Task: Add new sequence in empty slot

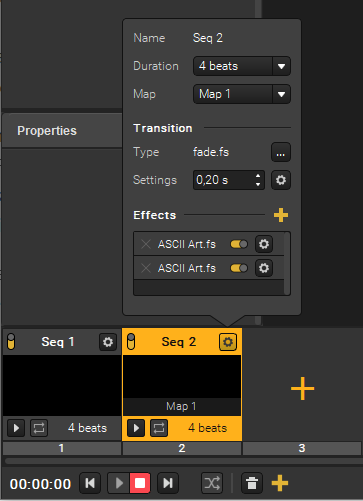Action: coord(302,388)
